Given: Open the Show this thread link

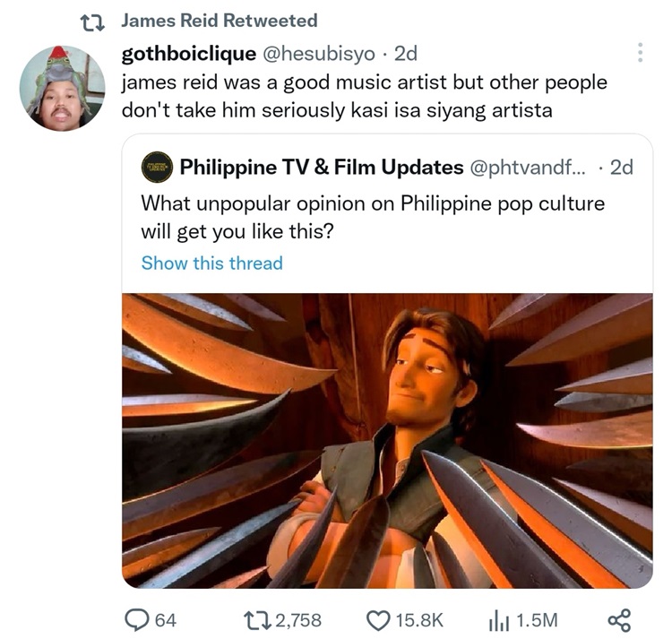Looking at the screenshot, I should click(x=212, y=263).
